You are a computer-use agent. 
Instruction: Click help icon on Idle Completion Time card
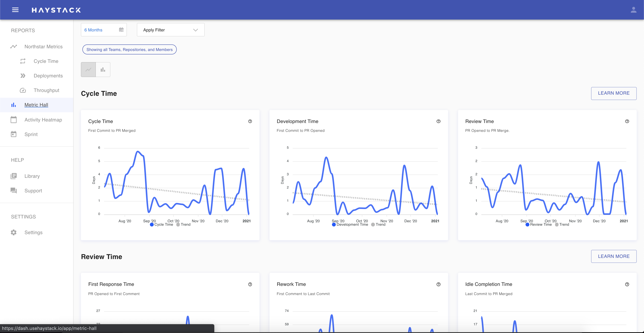tap(627, 284)
